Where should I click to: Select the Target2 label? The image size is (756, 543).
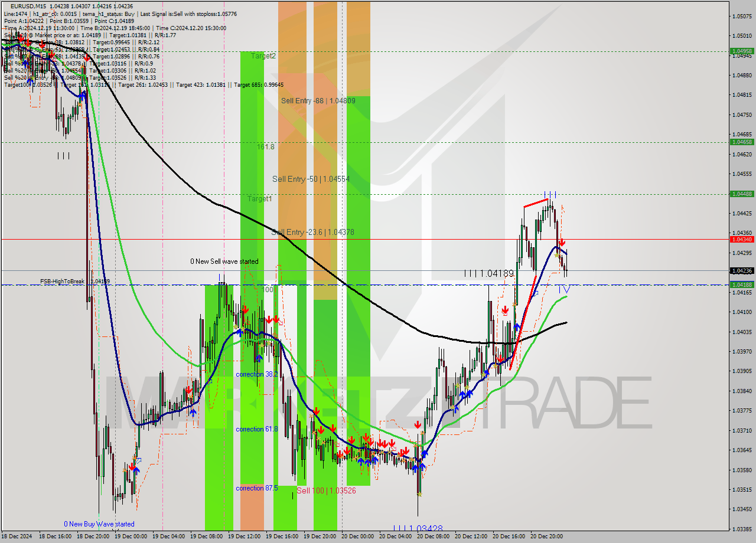(x=263, y=56)
